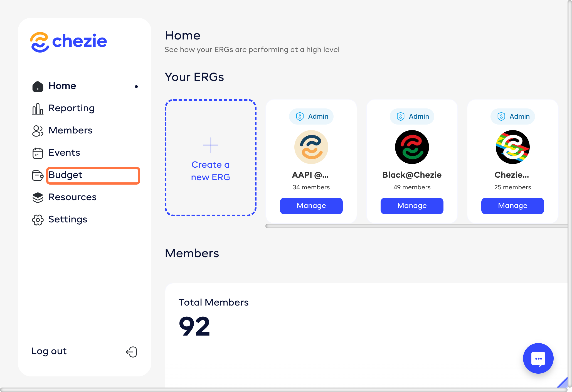Click the AAPI ERG logo thumbnail

pyautogui.click(x=311, y=147)
